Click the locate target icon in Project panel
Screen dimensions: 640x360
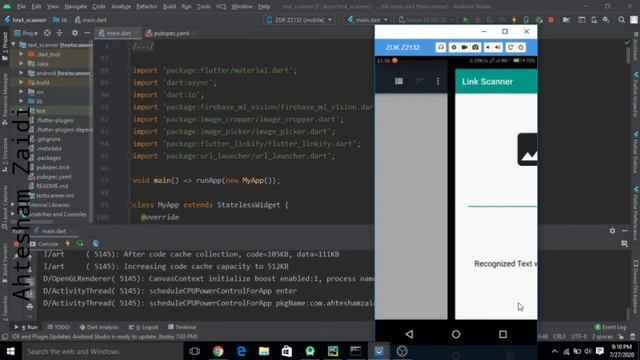[47, 33]
